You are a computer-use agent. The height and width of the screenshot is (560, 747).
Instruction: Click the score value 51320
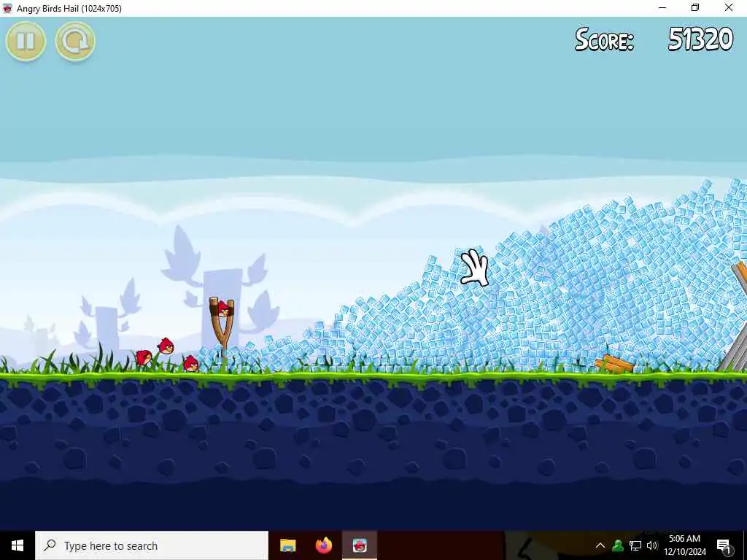[700, 39]
